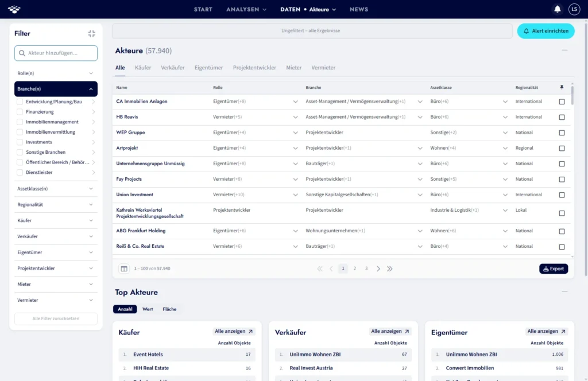Check the Finanzierung filter box

(x=20, y=112)
